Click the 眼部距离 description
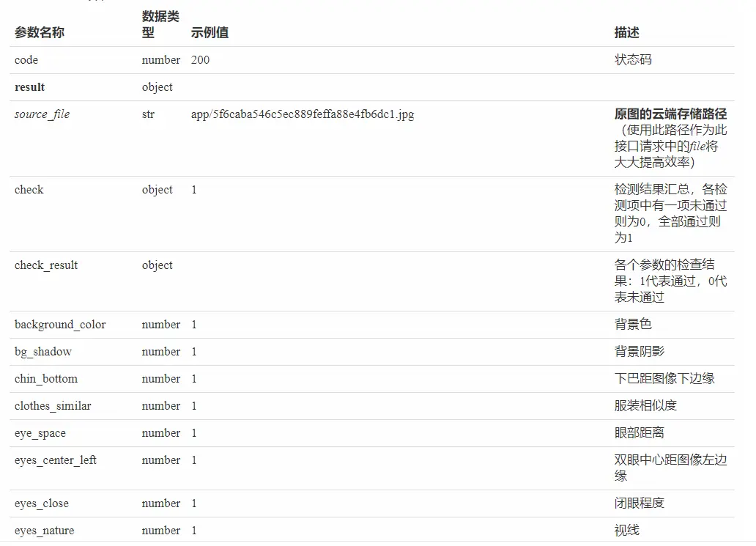Viewport: 756px width, 546px height. (640, 432)
